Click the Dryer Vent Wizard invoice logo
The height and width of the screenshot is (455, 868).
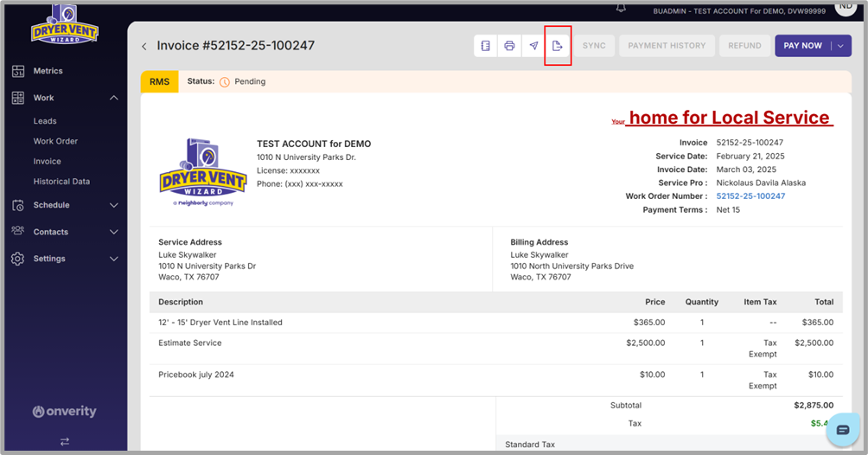click(203, 172)
